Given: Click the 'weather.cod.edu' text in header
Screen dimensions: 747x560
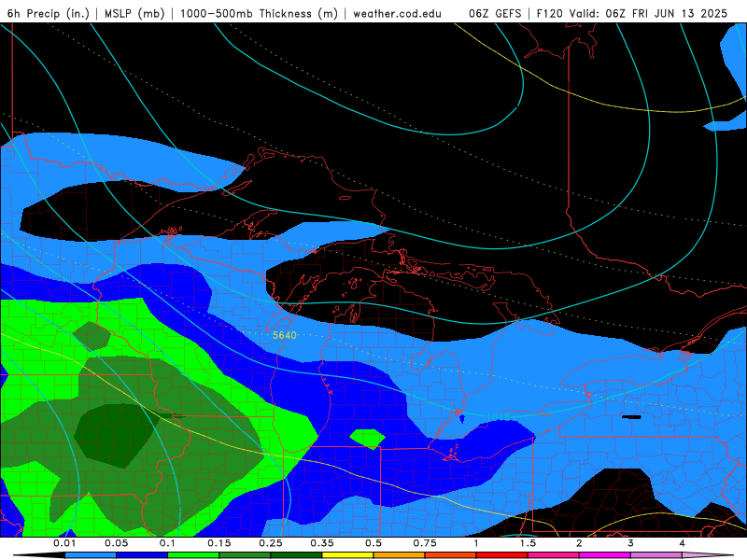Looking at the screenshot, I should click(397, 13).
